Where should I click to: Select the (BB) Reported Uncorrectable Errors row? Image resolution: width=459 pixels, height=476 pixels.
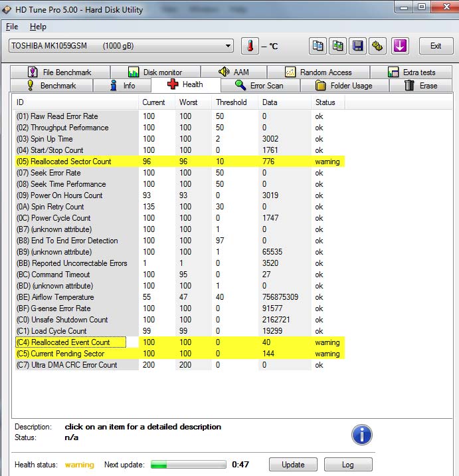(x=180, y=263)
